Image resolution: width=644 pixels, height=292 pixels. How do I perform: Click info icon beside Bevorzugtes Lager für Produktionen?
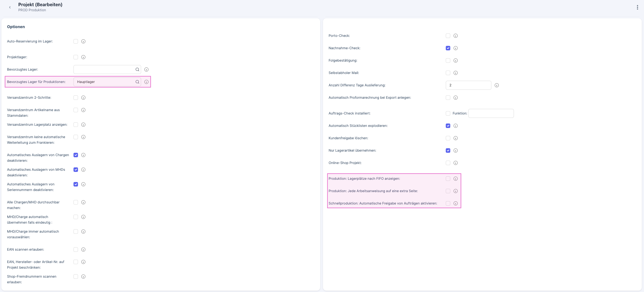pos(146,82)
